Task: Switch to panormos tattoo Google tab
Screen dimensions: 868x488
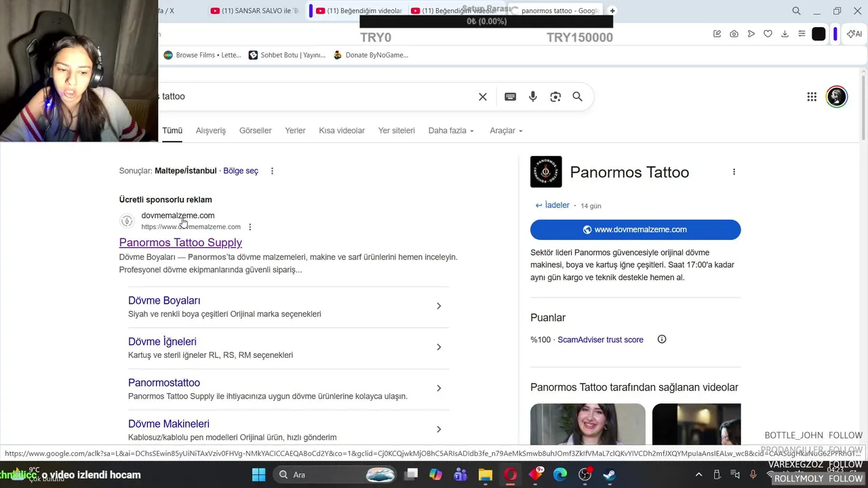Action: point(555,11)
